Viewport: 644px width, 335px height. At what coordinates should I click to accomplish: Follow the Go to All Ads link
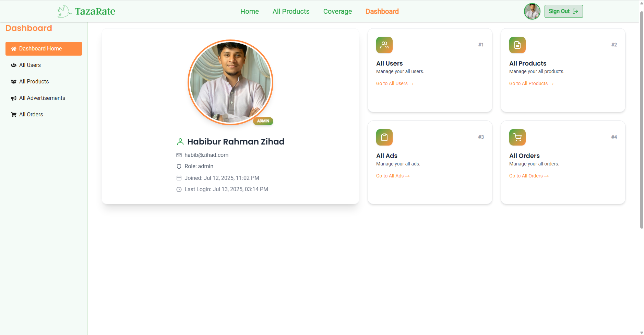click(393, 176)
